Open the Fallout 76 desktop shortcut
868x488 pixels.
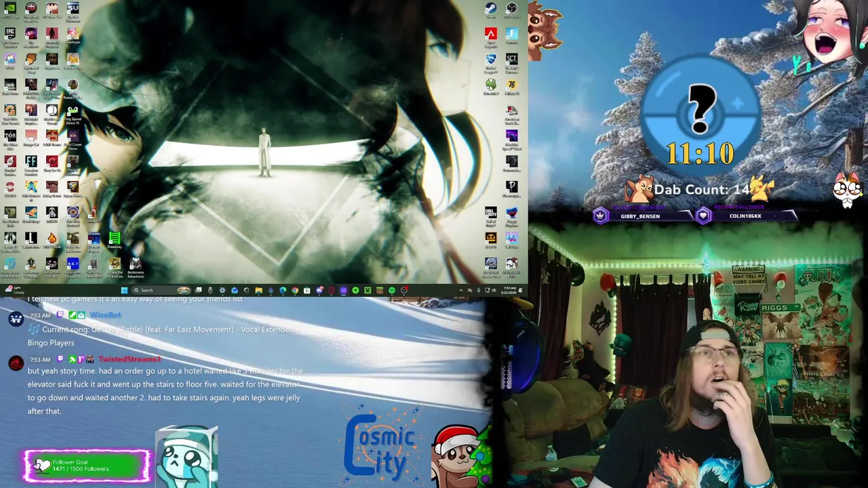click(512, 85)
